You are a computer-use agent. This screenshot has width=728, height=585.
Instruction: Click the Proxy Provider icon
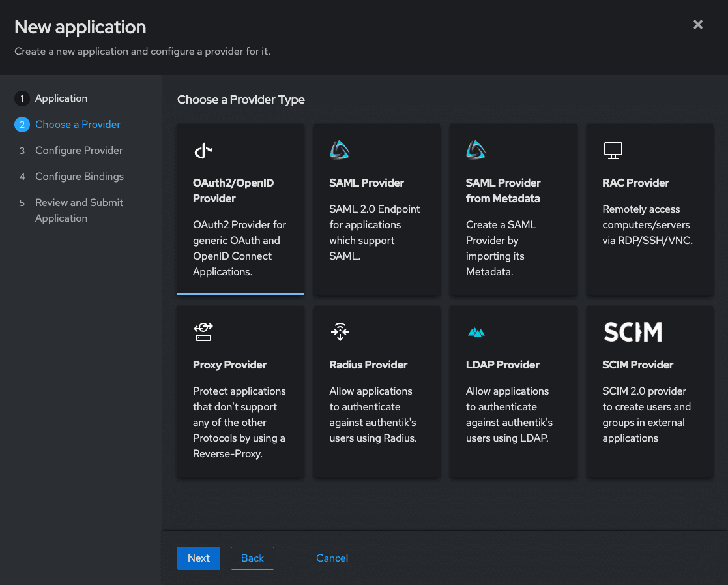pyautogui.click(x=203, y=332)
